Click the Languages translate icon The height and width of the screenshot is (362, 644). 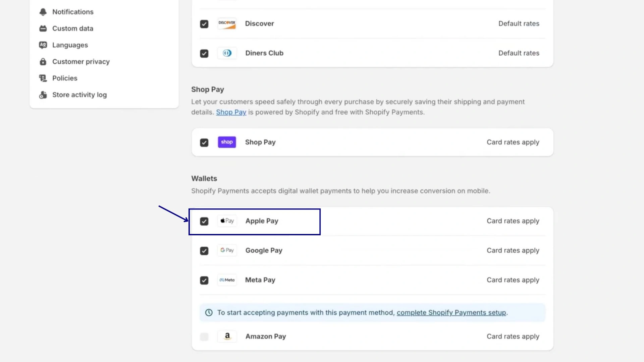43,45
